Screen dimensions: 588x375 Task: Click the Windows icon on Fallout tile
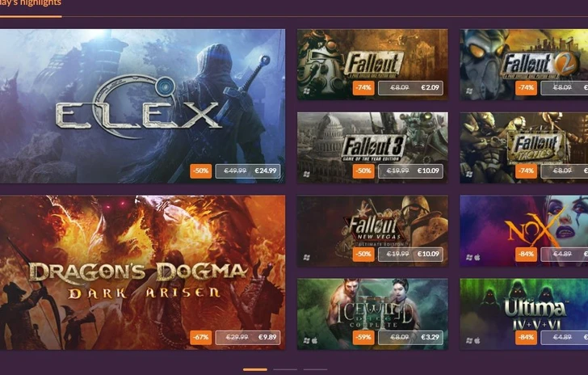point(307,91)
